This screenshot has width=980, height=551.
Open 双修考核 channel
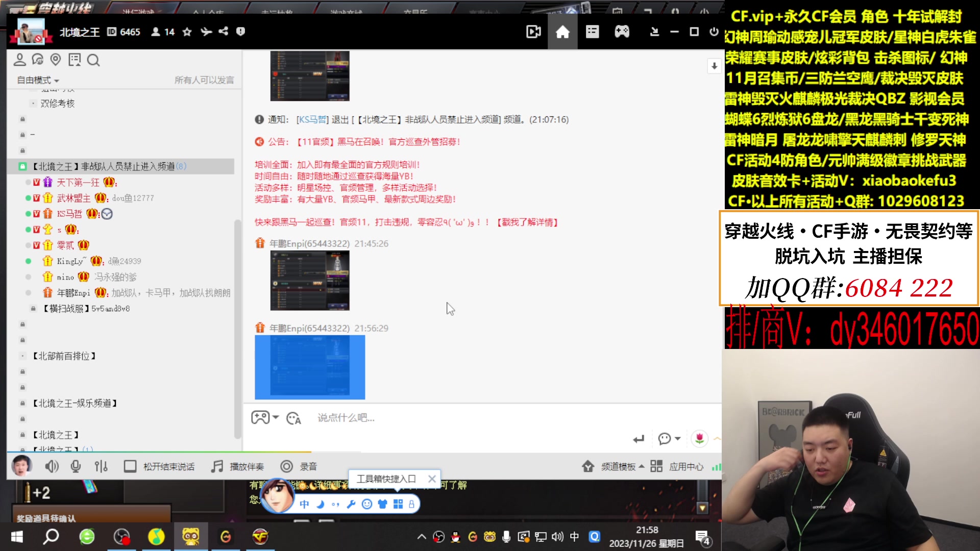click(x=58, y=104)
